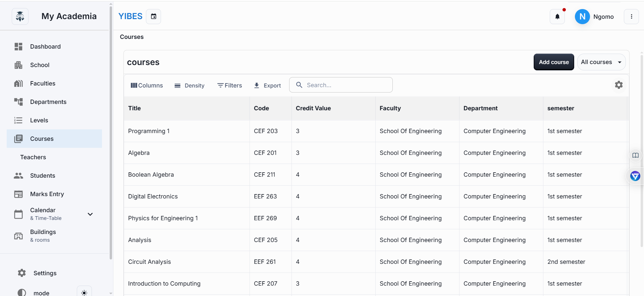Toggle light mode sun button

(84, 292)
